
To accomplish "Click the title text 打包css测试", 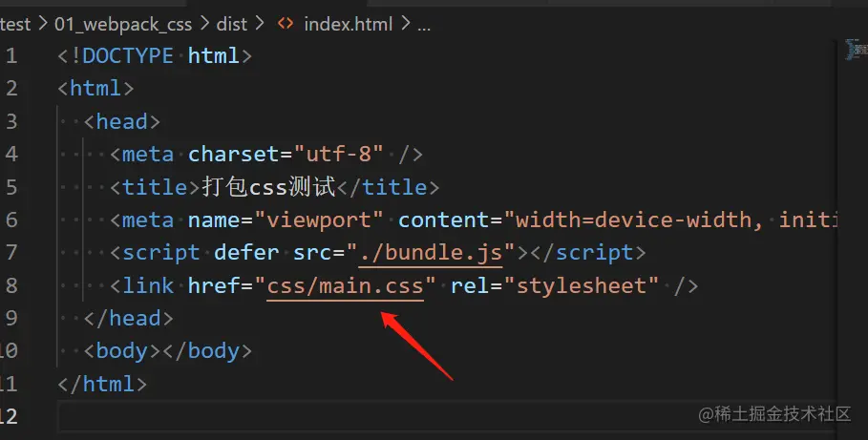I will click(269, 187).
